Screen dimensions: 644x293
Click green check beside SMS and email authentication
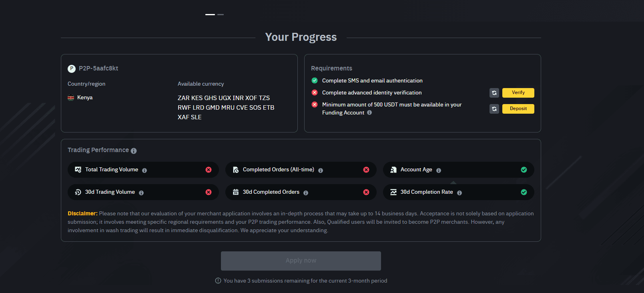pyautogui.click(x=315, y=80)
